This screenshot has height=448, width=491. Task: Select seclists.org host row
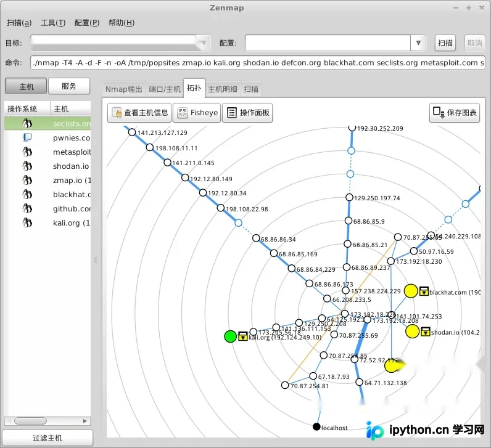[47, 124]
